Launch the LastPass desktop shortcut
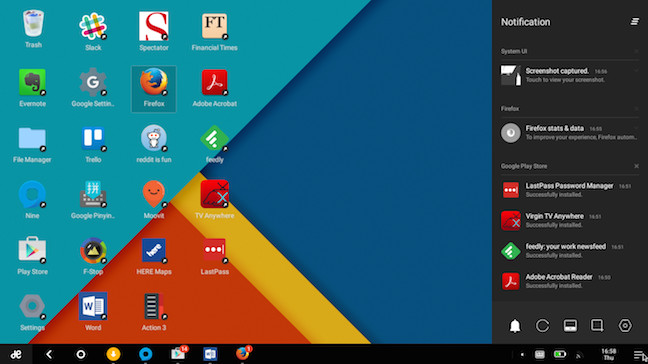 point(214,250)
